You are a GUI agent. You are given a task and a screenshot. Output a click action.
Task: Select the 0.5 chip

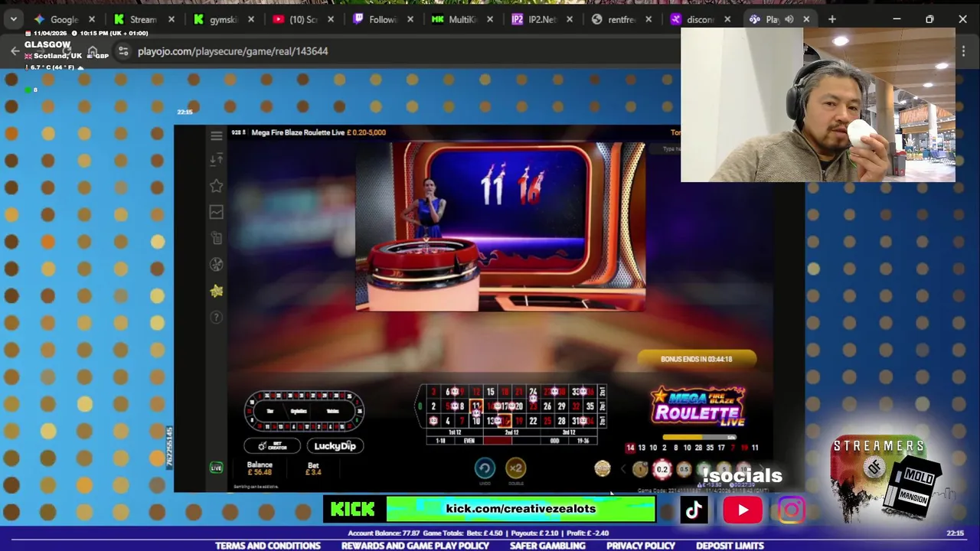coord(684,469)
